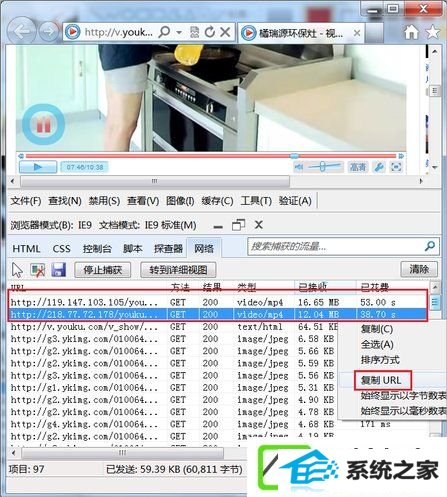Save captured traffic with floppy disk icon

(58, 269)
